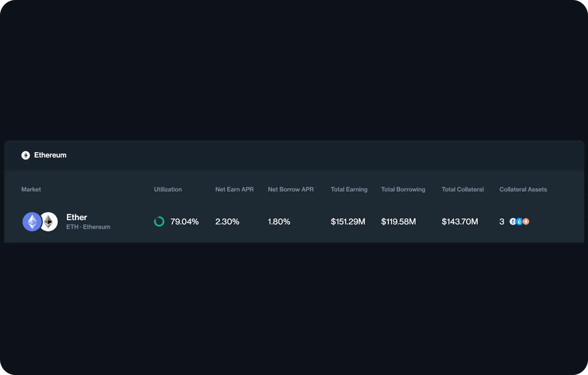This screenshot has width=588, height=375.
Task: Click the 2.30% net earn APR value
Action: (227, 222)
